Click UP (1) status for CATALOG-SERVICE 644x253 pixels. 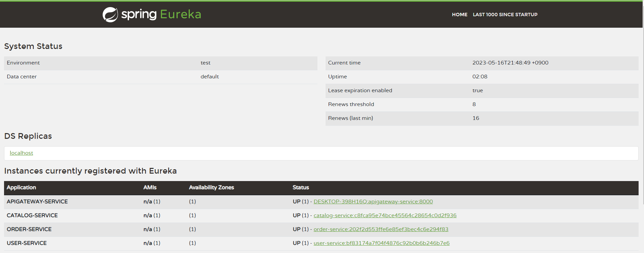(x=301, y=216)
